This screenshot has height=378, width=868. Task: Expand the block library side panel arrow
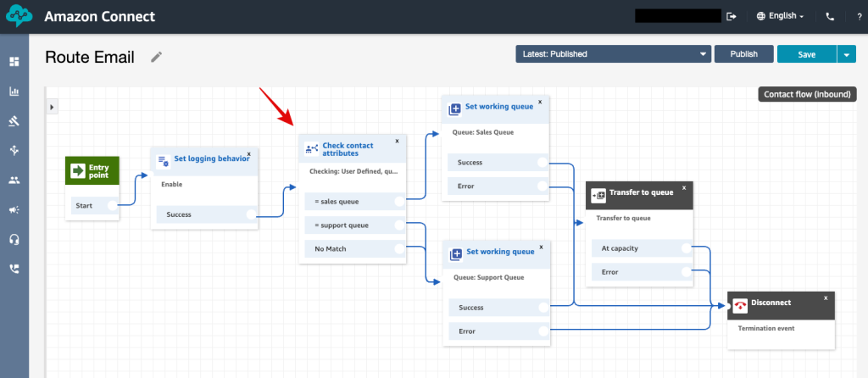52,107
